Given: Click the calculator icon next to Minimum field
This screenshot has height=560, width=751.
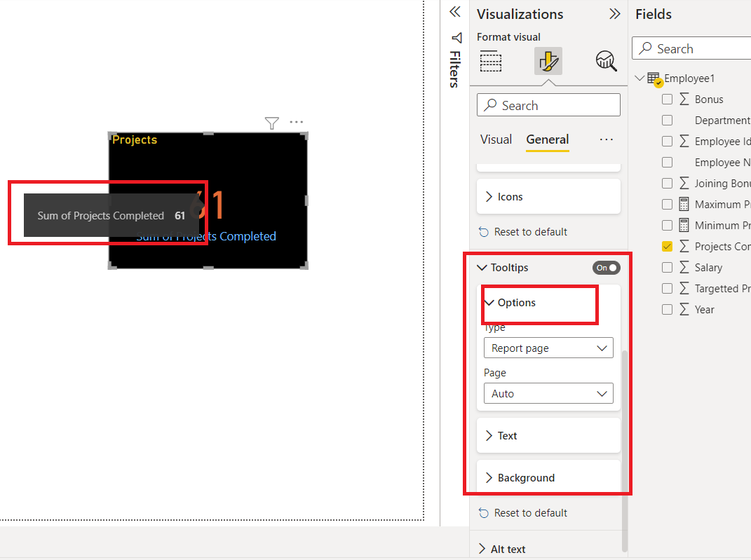Looking at the screenshot, I should [684, 226].
